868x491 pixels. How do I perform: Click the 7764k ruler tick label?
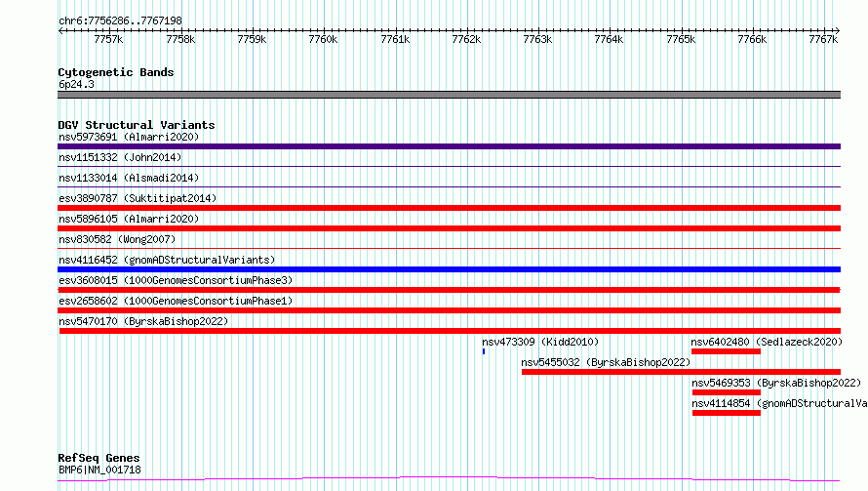[x=609, y=39]
